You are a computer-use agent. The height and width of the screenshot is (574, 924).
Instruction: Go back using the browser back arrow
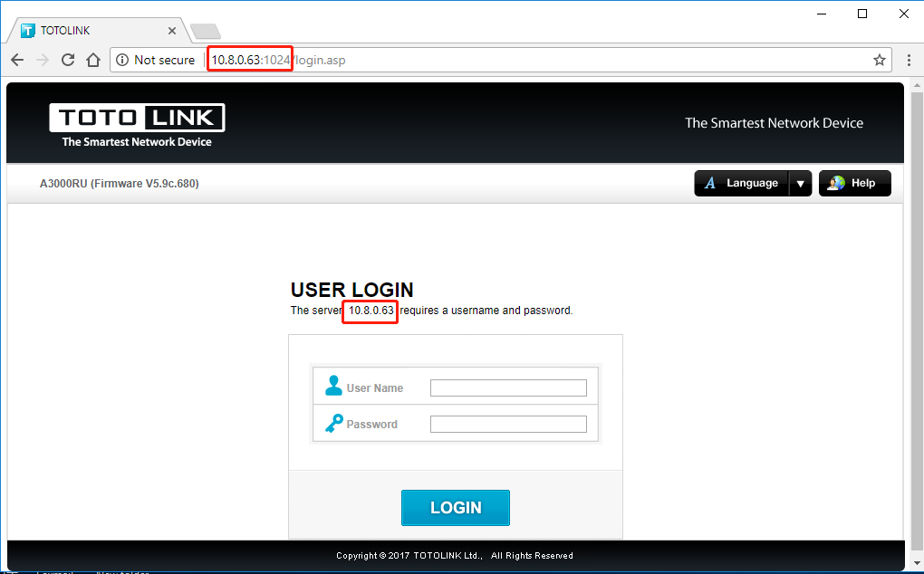[17, 60]
